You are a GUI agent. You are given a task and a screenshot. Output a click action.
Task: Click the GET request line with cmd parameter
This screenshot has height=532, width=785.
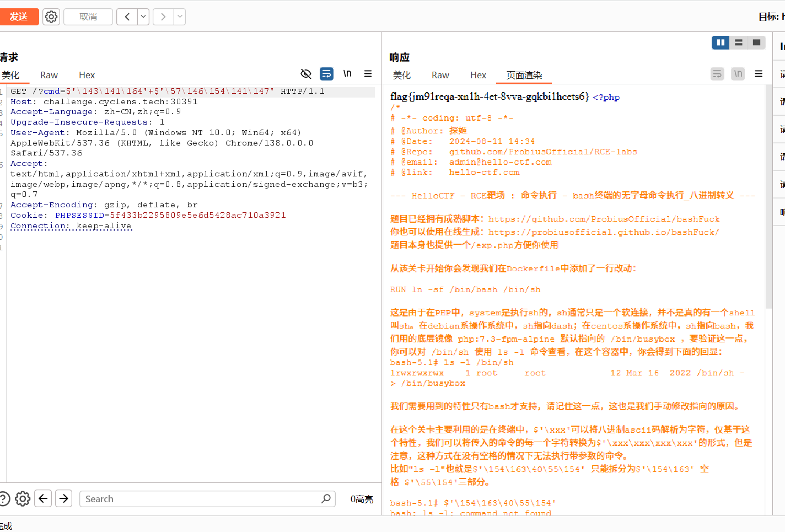click(168, 92)
